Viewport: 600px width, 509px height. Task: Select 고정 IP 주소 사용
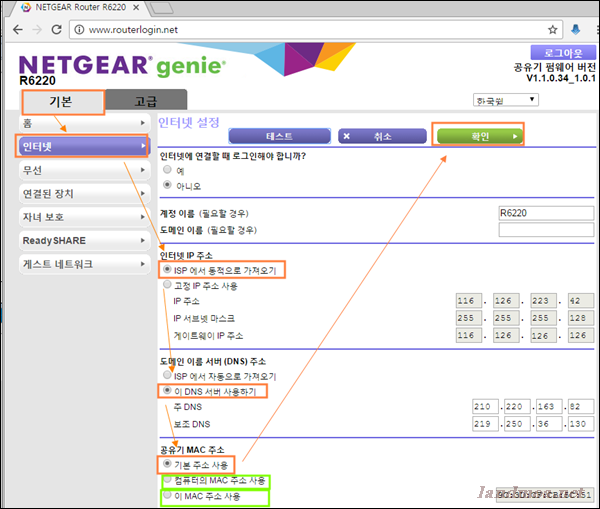click(x=167, y=284)
